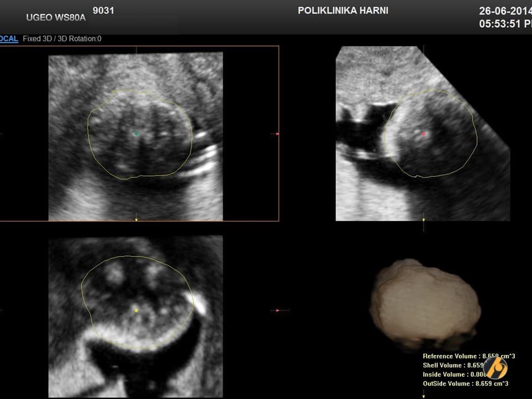Click red arrow marker left of the 3D model

pyautogui.click(x=279, y=310)
